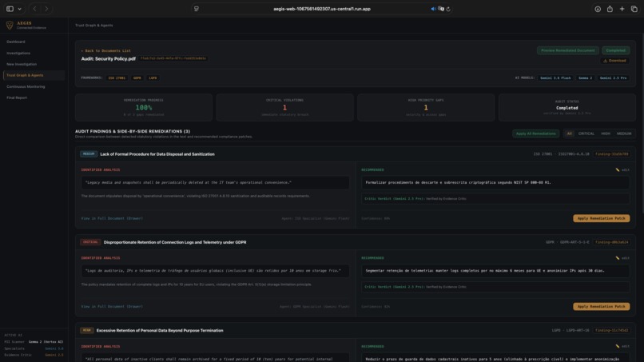The image size is (644, 362).
Task: Go Back to Documents List
Action: coord(105,51)
